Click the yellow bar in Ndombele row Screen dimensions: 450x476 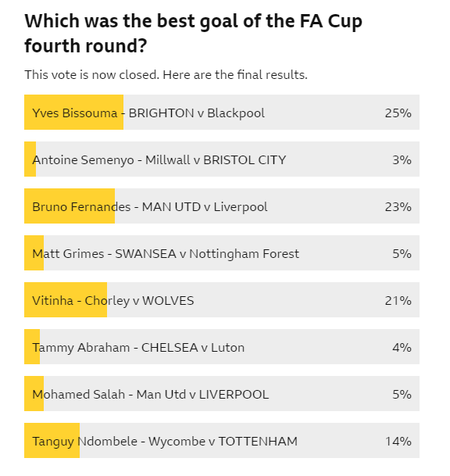point(52,441)
